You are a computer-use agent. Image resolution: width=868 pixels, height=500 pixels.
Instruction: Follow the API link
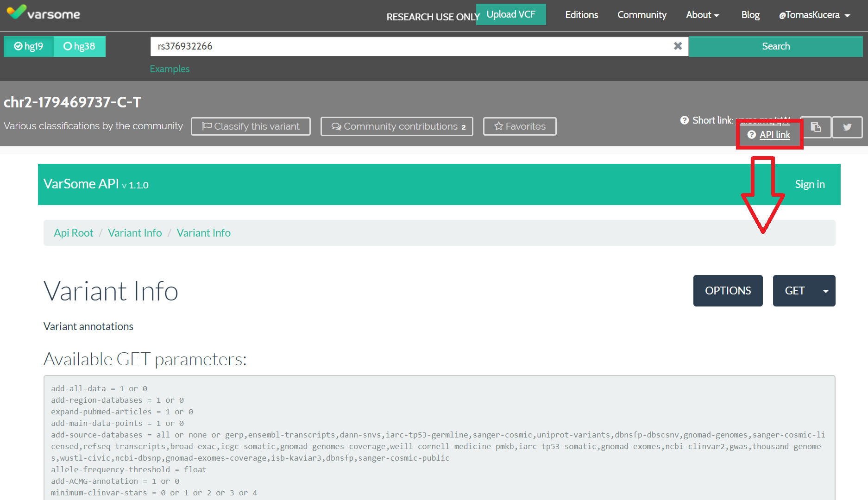click(775, 135)
